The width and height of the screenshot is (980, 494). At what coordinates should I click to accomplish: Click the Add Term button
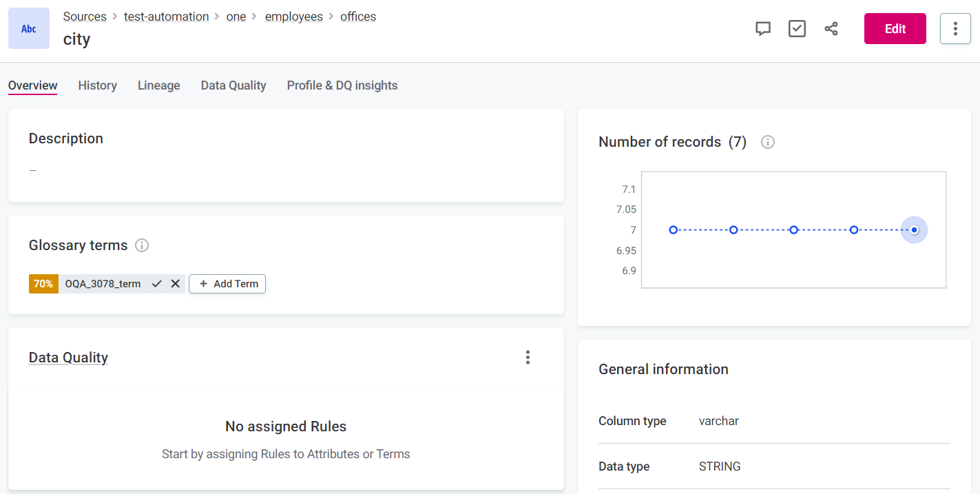[x=227, y=284]
